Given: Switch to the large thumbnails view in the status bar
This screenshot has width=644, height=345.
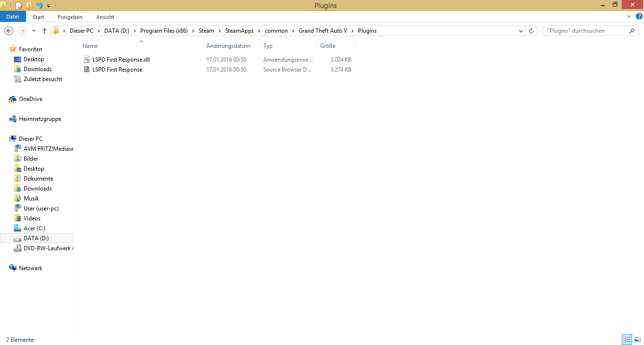Looking at the screenshot, I should 637,340.
